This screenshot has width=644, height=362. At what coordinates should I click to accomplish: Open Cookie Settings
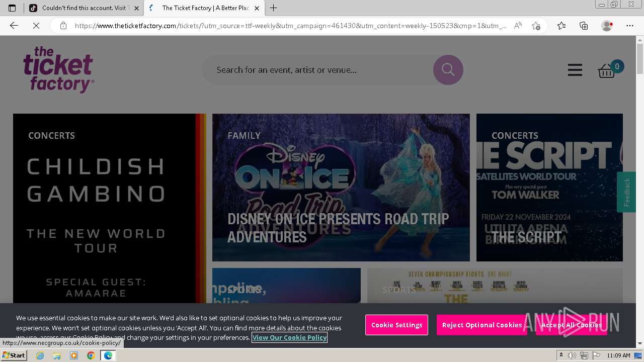[x=397, y=325]
